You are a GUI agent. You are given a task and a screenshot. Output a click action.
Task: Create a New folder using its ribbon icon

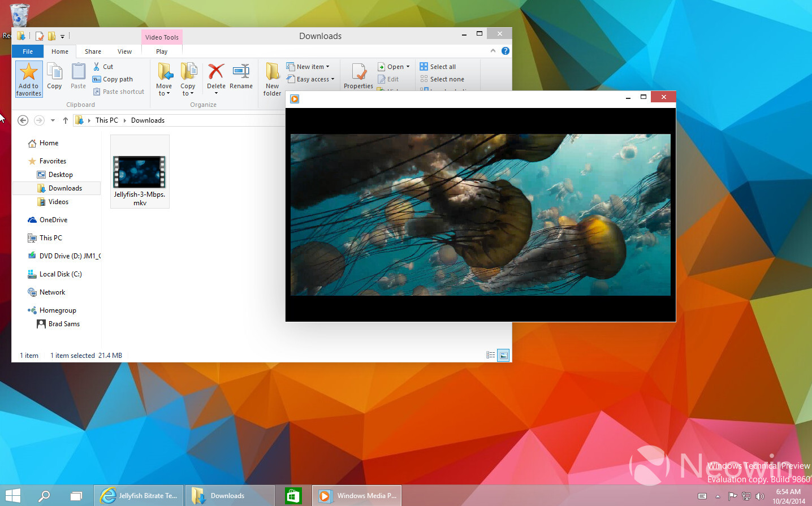(x=271, y=75)
